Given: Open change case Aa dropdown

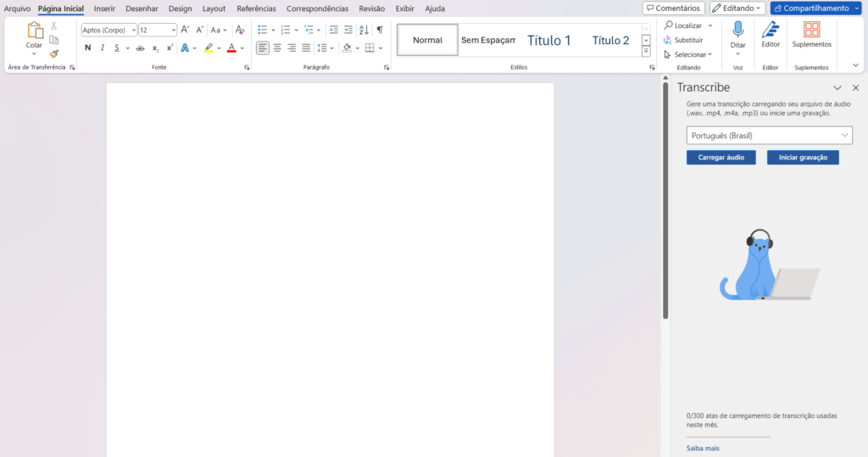Looking at the screenshot, I should click(x=219, y=30).
